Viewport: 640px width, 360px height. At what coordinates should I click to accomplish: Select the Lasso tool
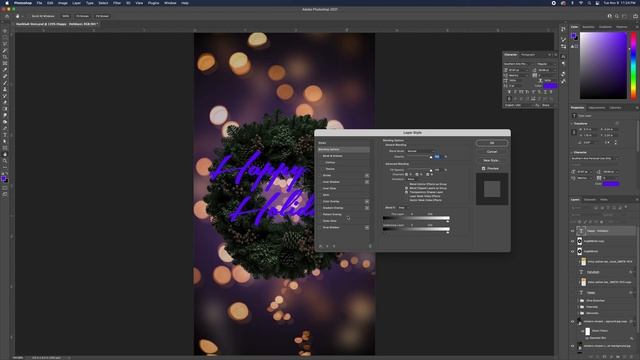tap(5, 44)
